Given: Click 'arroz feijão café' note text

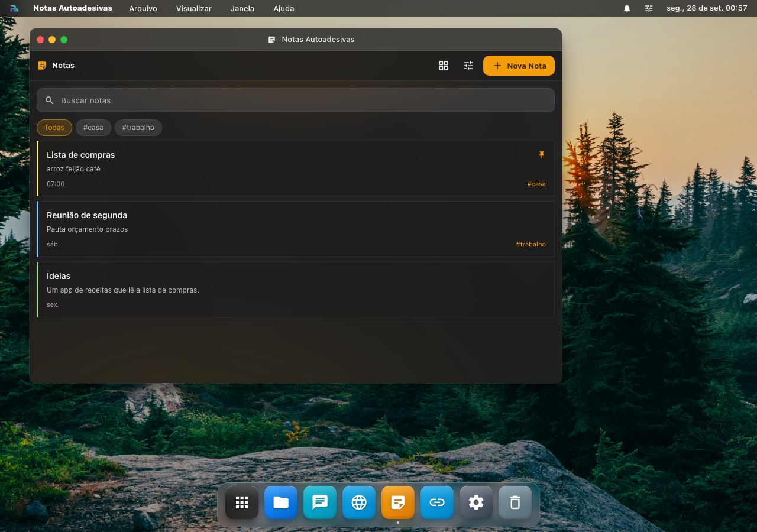Looking at the screenshot, I should (73, 169).
